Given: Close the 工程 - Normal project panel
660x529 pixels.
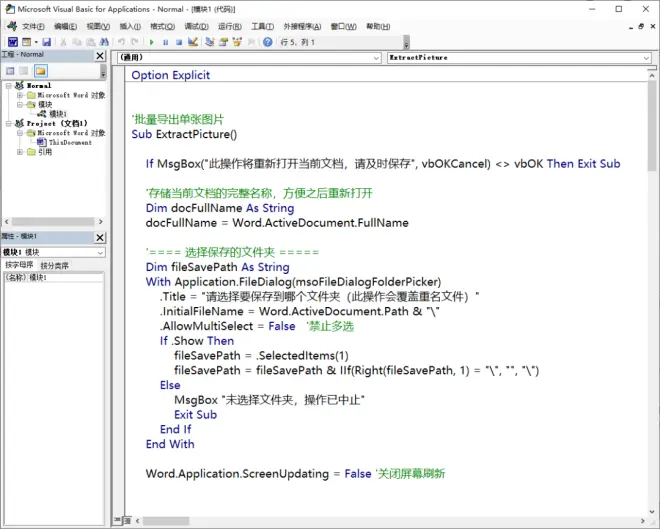Looking at the screenshot, I should tap(100, 56).
